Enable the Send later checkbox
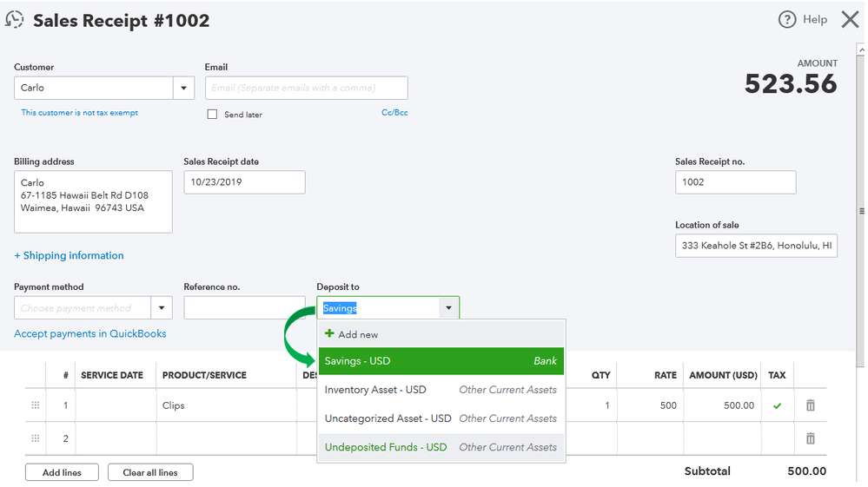 (212, 115)
